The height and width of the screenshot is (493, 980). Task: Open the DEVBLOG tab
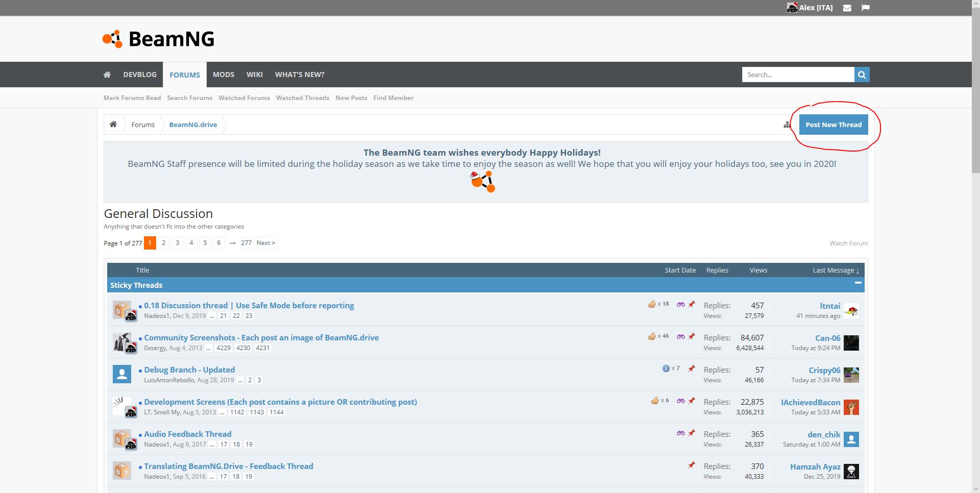click(x=140, y=75)
